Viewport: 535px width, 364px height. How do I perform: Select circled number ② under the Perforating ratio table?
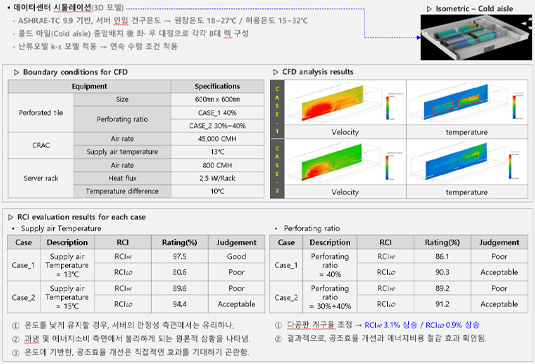click(278, 339)
